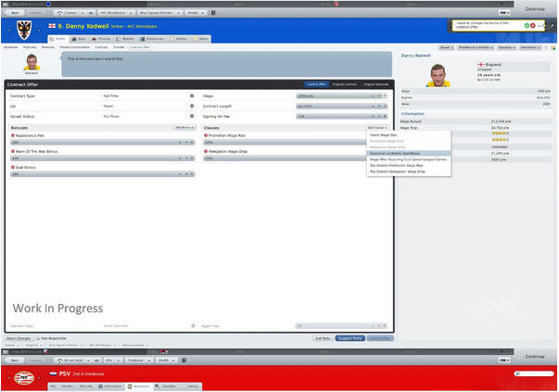Toggle the lock icon for Squad Status
Image resolution: width=559 pixels, height=392 pixels.
192,116
